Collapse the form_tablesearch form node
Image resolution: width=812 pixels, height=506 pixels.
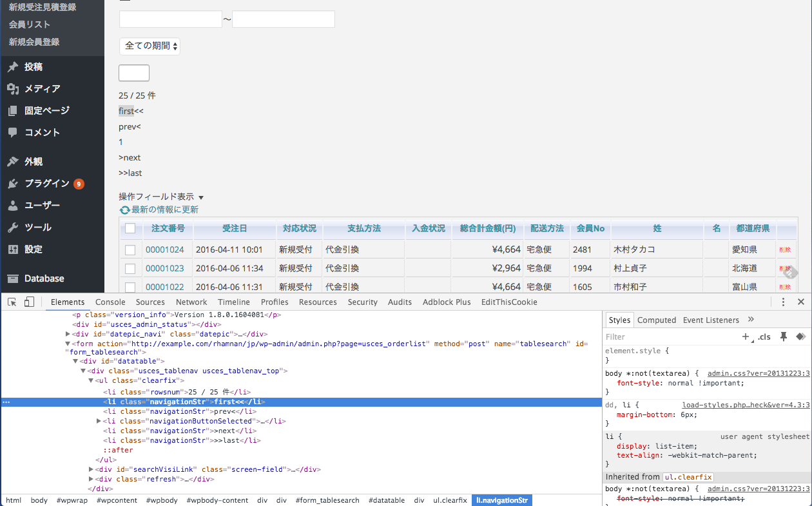click(68, 344)
